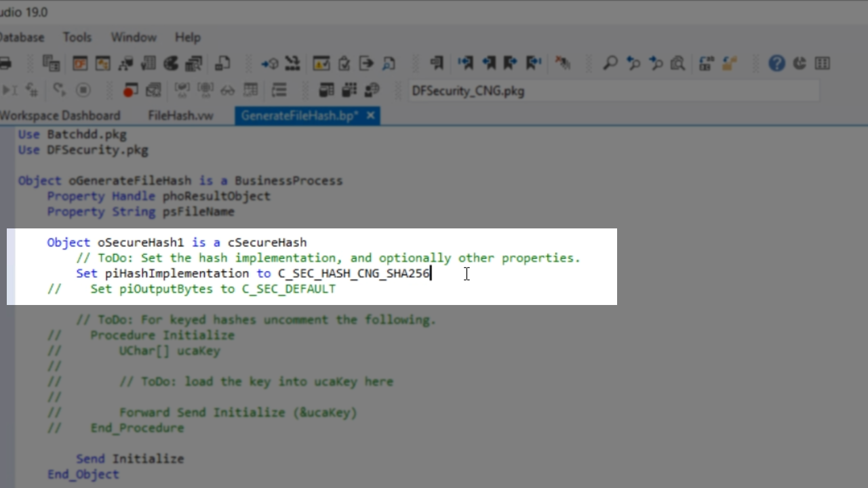Clear all bookmarks with the red-X icon
The height and width of the screenshot is (488, 868).
(x=562, y=64)
